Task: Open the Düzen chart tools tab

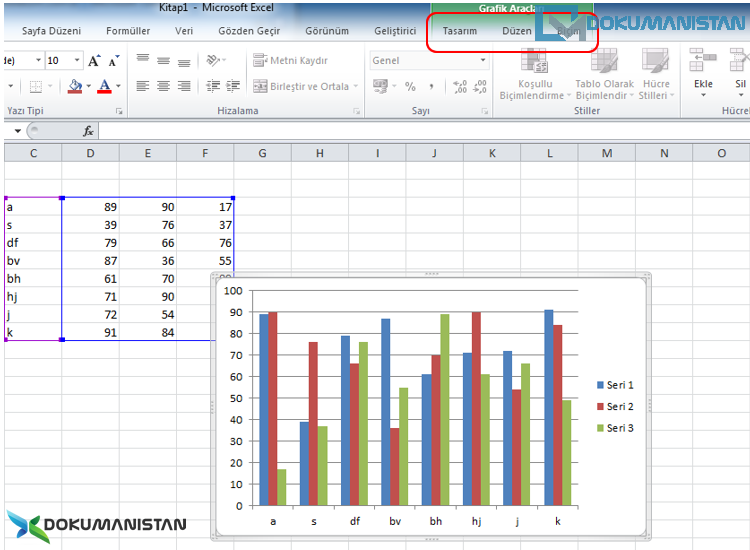Action: point(517,31)
